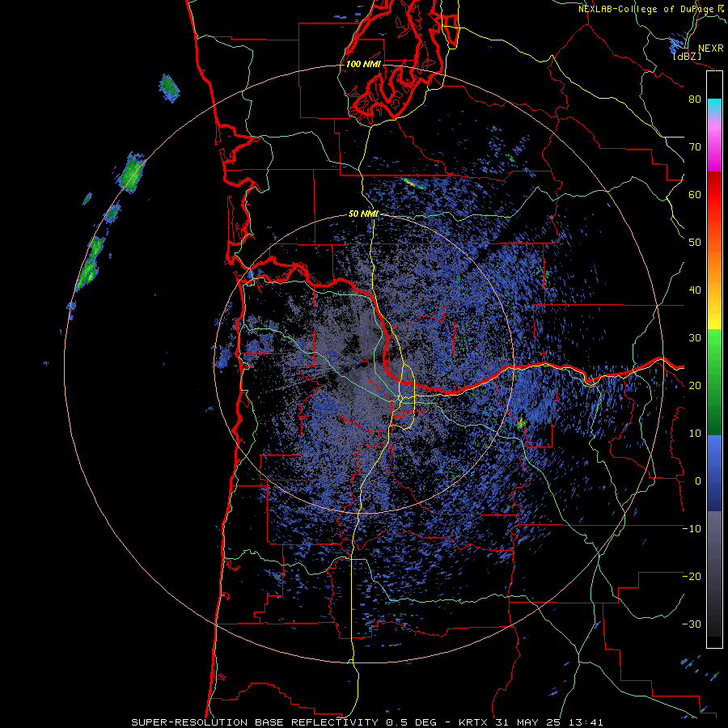Pick the red band of the color bar
The width and height of the screenshot is (728, 728).
tap(714, 195)
